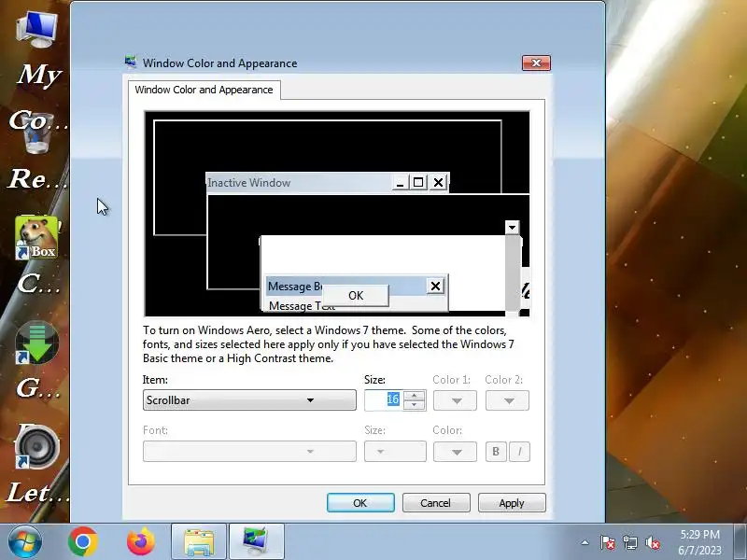747x560 pixels.
Task: Select the Personalization taskbar button
Action: tap(256, 542)
